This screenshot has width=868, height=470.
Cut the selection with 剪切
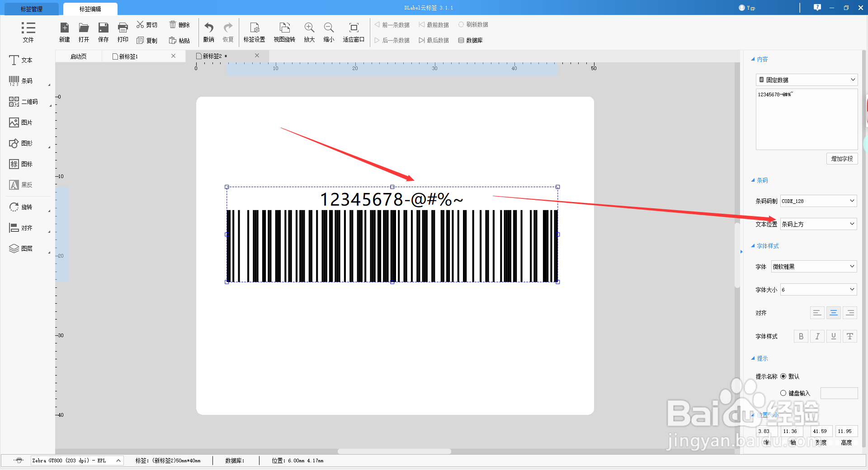147,25
